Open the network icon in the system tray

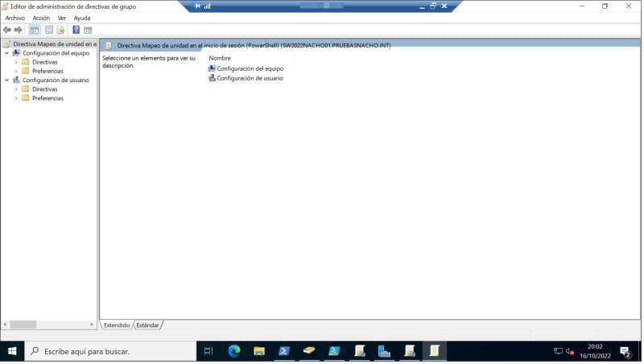558,351
